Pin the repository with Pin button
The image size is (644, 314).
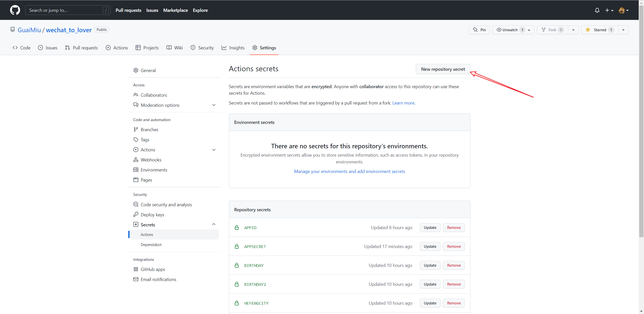coord(479,30)
